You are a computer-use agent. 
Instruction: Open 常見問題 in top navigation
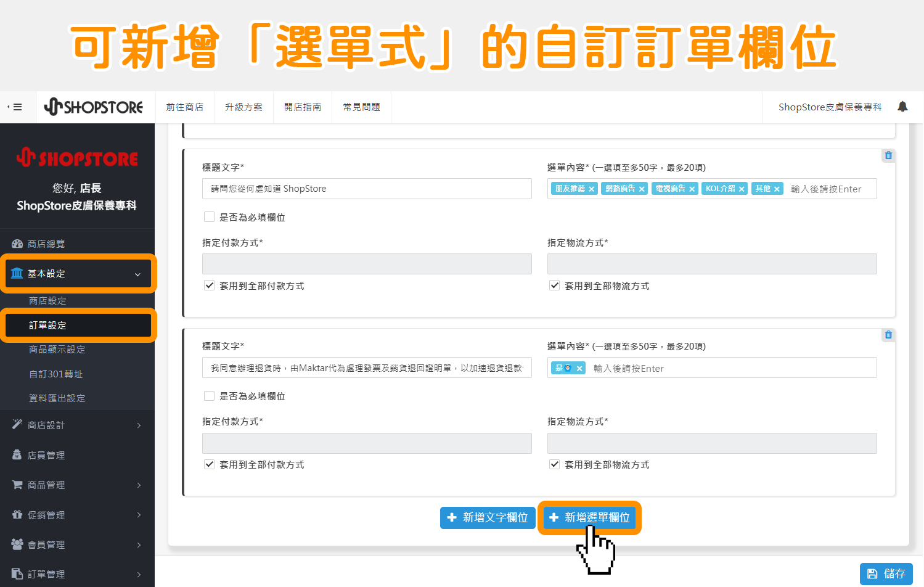click(361, 107)
